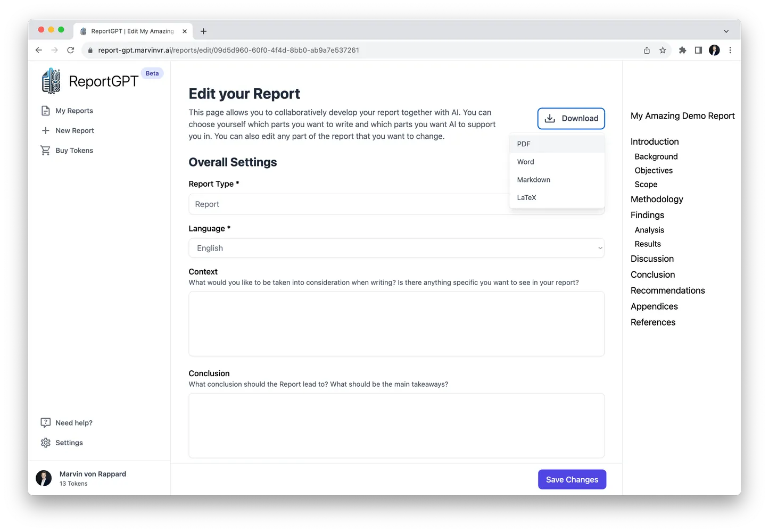Click inside the Context text area
The image size is (769, 532).
pos(396,323)
